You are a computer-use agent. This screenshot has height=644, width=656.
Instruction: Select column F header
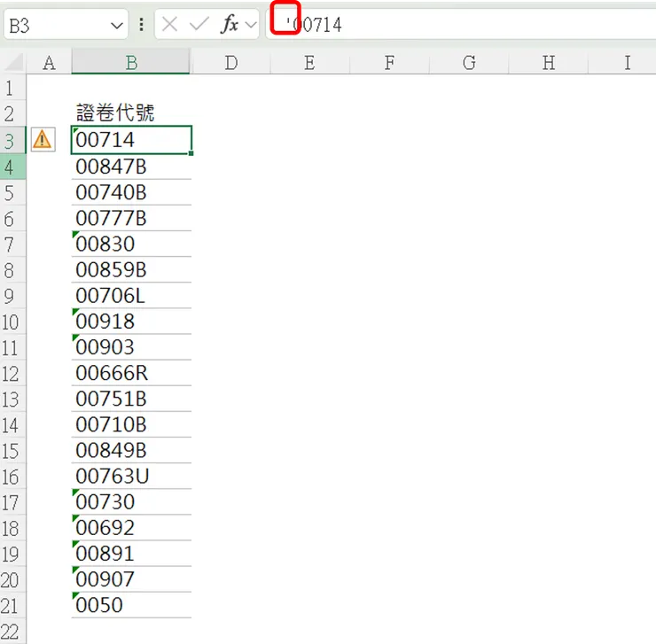[389, 63]
